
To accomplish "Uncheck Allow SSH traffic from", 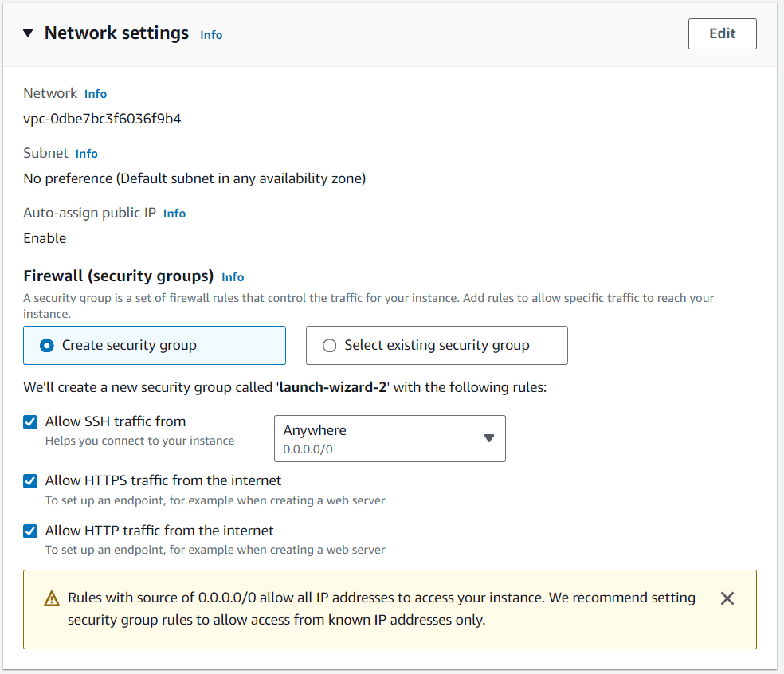I will click(29, 421).
